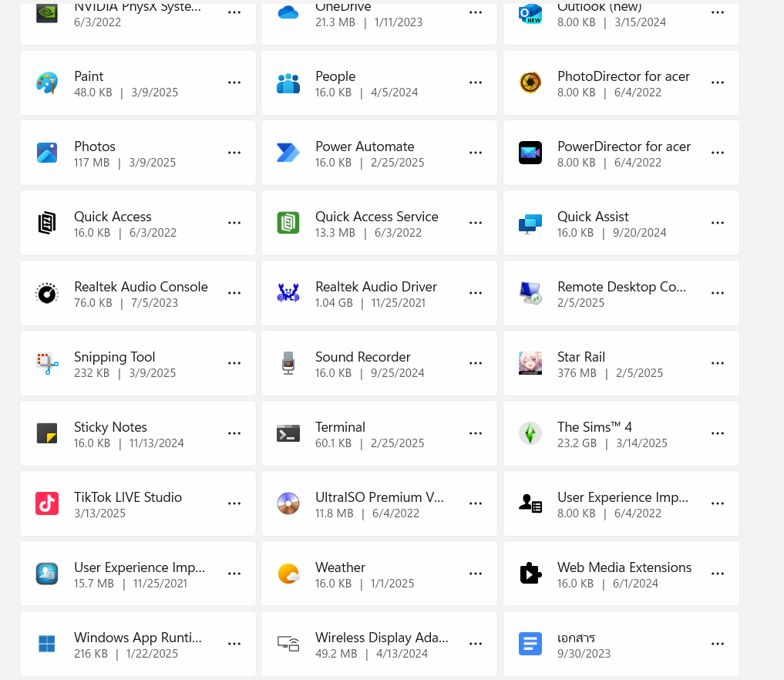784x680 pixels.
Task: Open more options for เอกสาร
Action: pos(718,644)
